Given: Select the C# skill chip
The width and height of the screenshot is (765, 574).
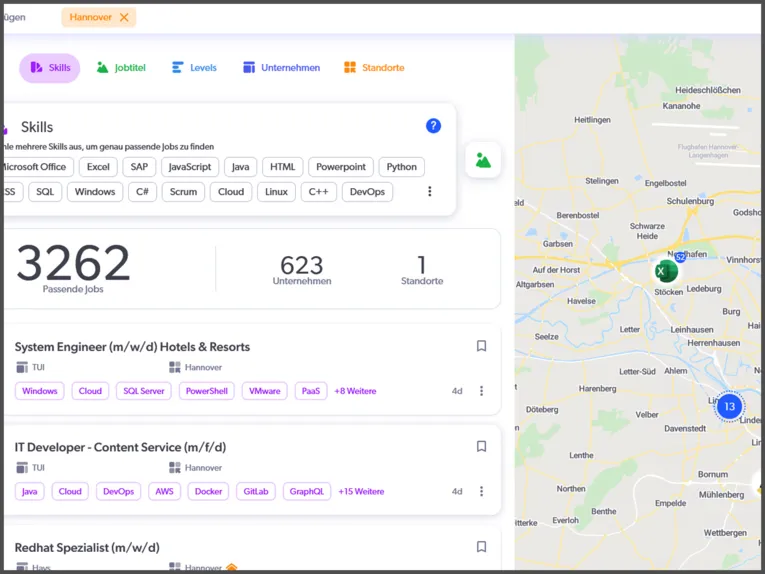Looking at the screenshot, I should 142,192.
